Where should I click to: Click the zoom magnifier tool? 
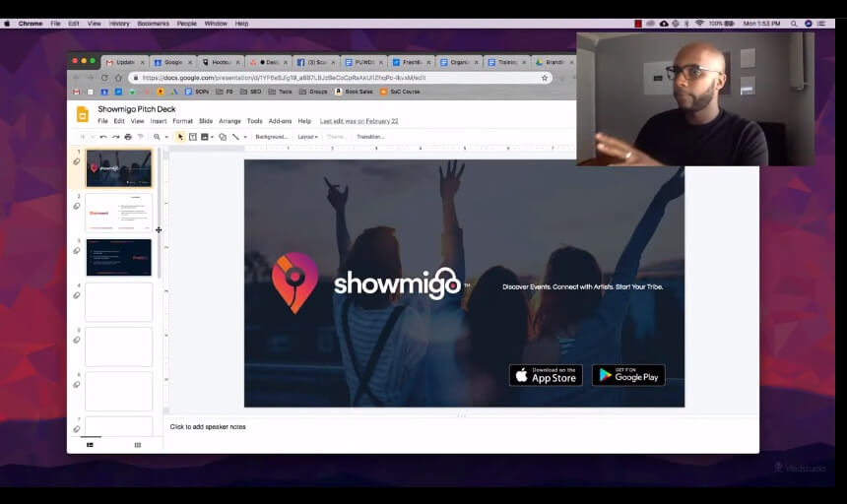157,137
